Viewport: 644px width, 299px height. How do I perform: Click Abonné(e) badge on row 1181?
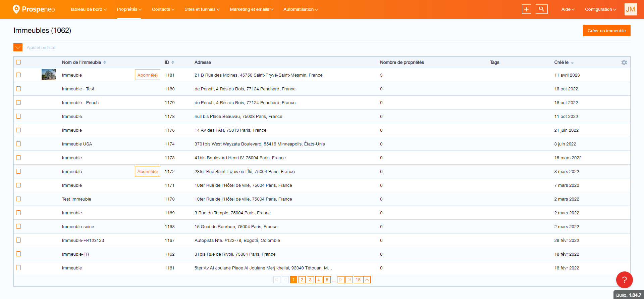point(148,75)
